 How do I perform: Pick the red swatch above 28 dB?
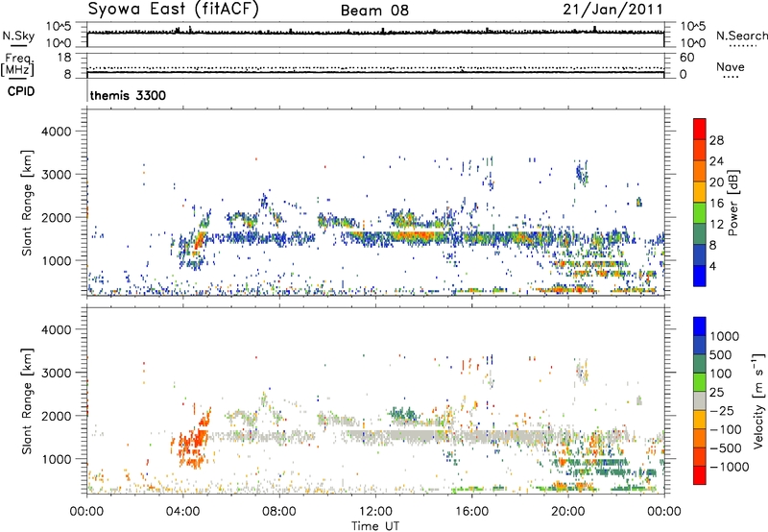700,129
